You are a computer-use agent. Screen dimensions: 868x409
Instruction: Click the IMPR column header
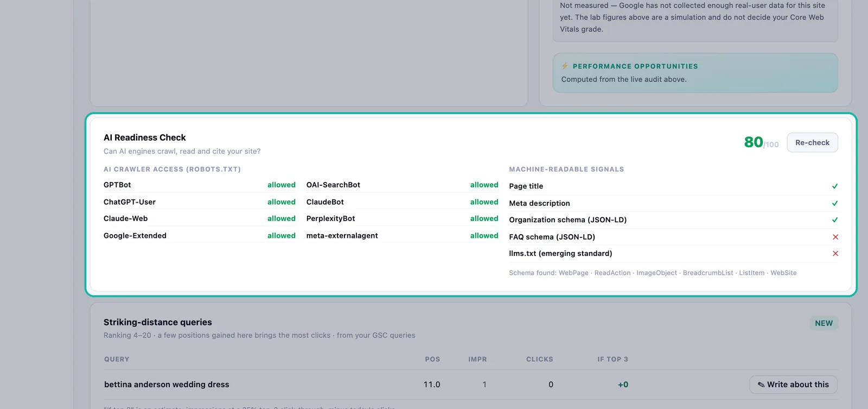(478, 360)
